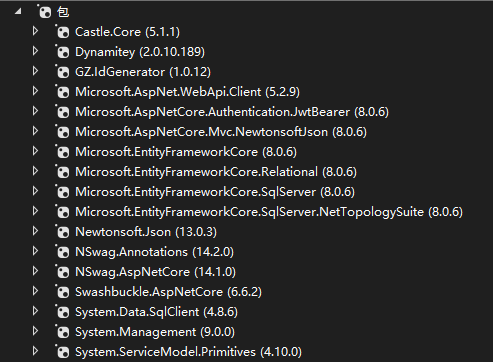Expand Microsoft.AspNetCore.Authentication.JwtBearer dependencies
Screen dimensions: 493x362
pos(35,111)
